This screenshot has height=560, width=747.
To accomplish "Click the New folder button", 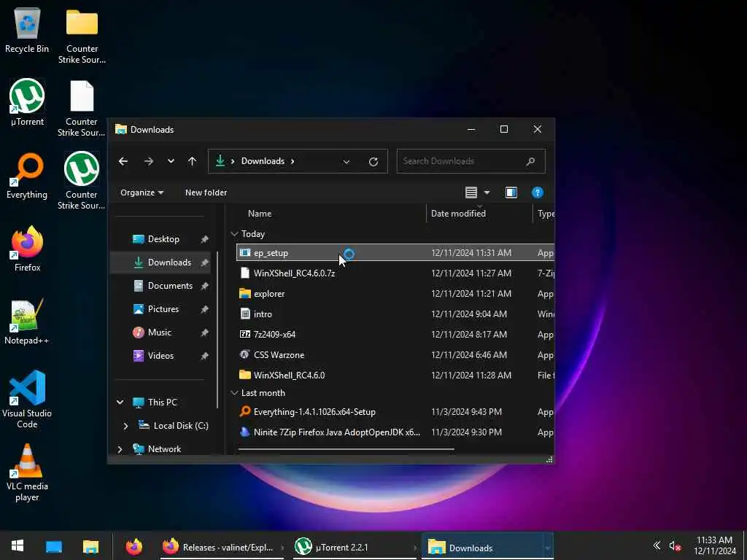I will tap(206, 192).
